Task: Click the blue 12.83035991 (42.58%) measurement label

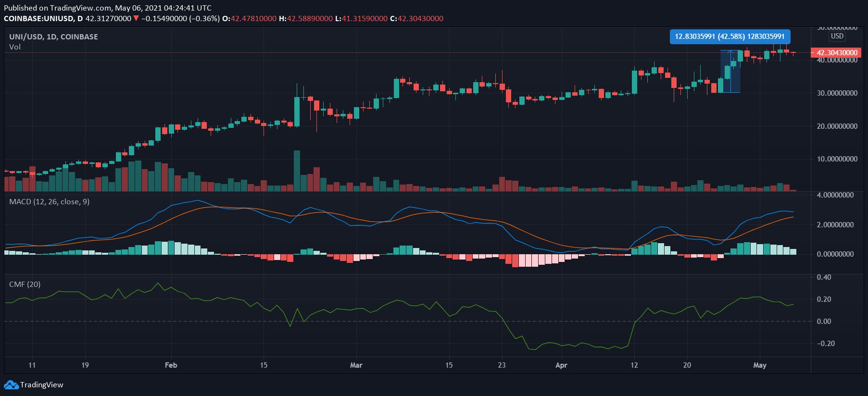Action: point(730,37)
